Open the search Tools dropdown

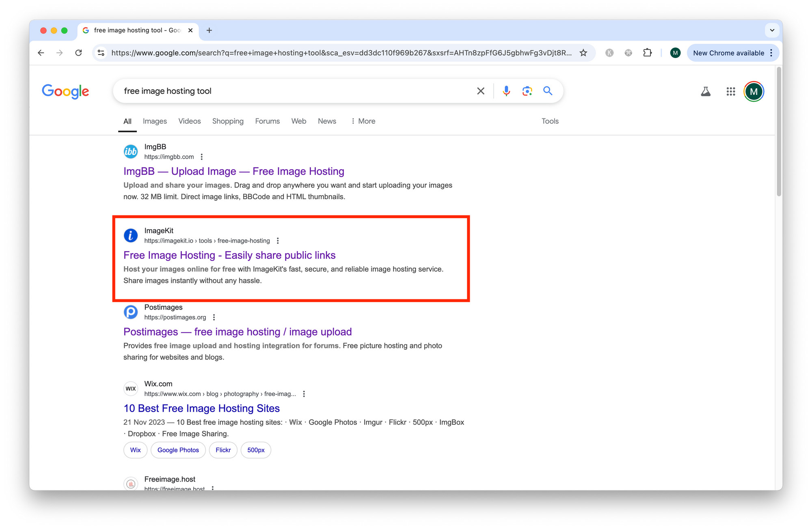[550, 121]
